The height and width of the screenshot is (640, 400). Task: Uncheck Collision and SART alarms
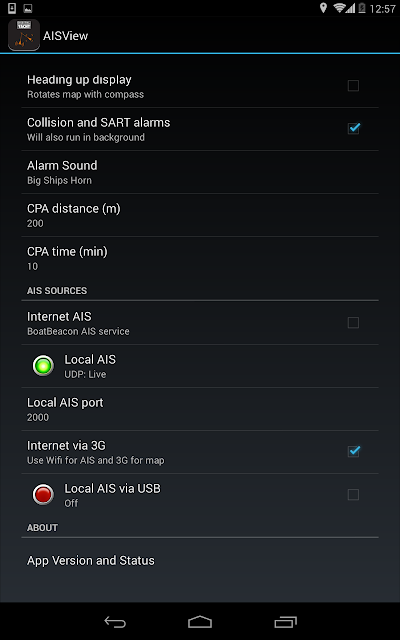point(353,129)
